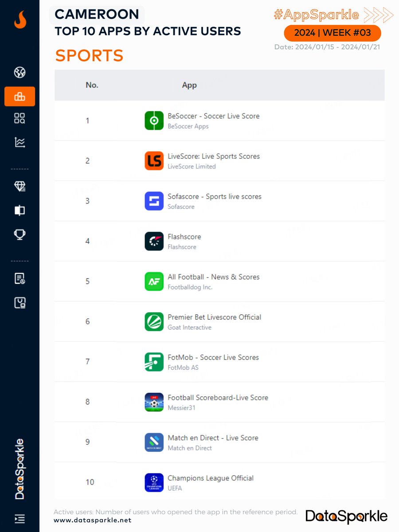Click the vertical DataSparkle sidebar logo
Viewport: 399px width, 532px height.
[20, 469]
